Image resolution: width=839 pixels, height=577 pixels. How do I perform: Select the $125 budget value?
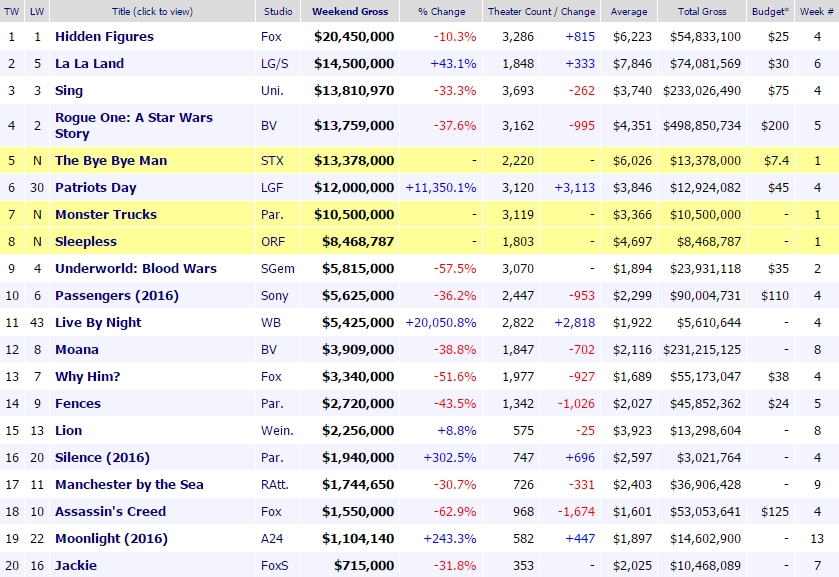click(x=775, y=512)
